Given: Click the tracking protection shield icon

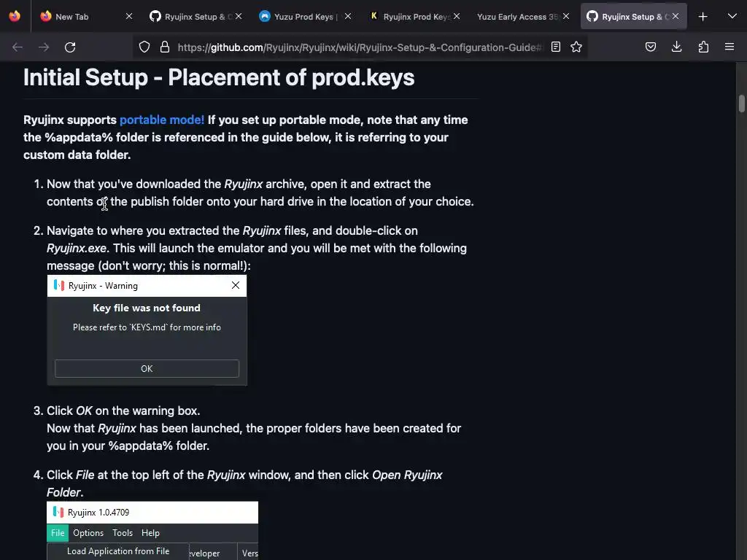Looking at the screenshot, I should [144, 47].
